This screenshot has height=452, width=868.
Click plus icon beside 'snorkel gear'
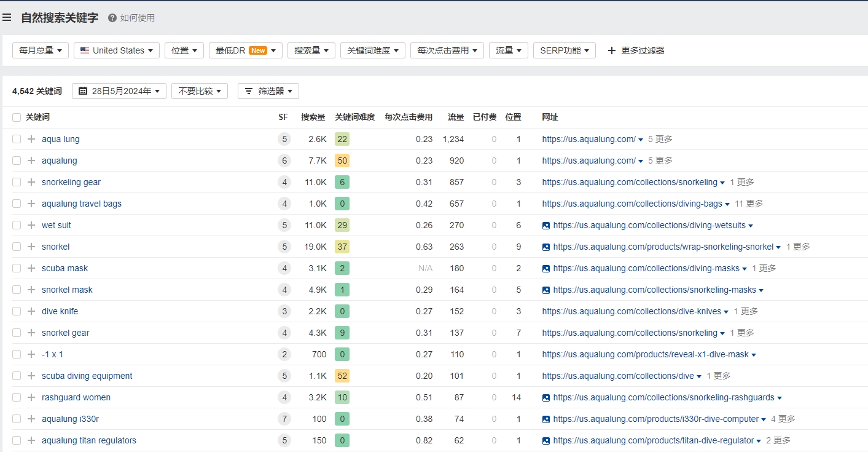(31, 333)
